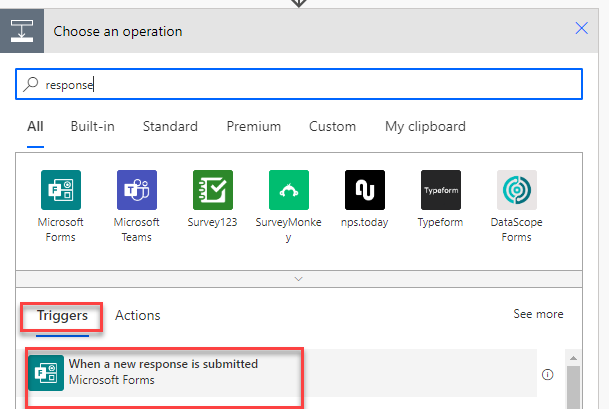Show the My clipboard tab
The height and width of the screenshot is (409, 609).
click(x=425, y=127)
